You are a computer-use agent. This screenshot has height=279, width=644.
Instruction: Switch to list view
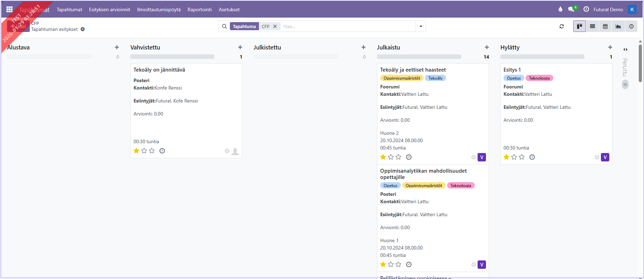pos(592,26)
